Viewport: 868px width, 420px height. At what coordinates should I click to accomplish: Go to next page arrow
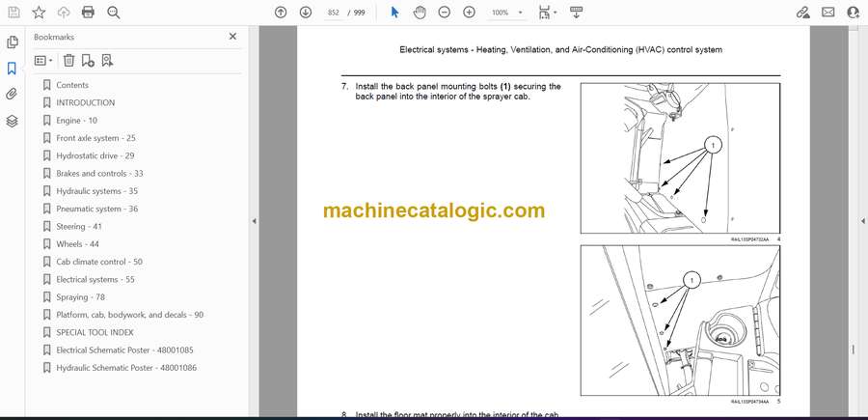[306, 13]
